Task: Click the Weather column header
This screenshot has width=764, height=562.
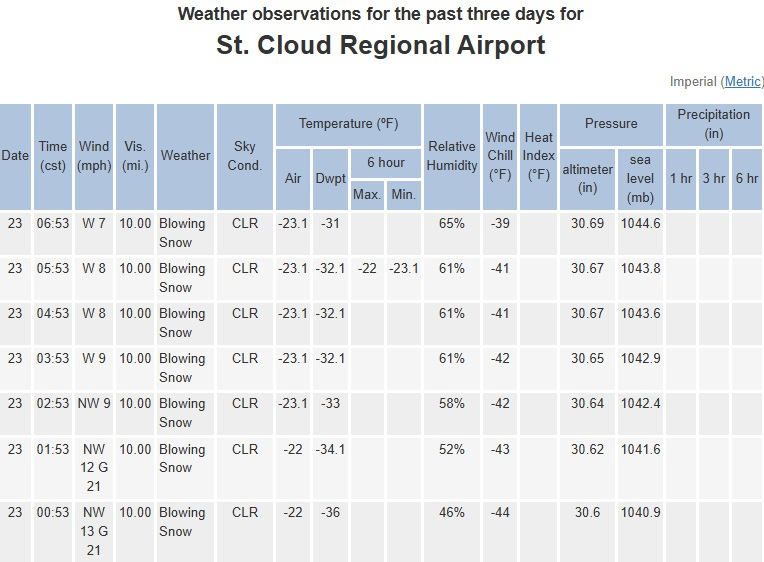Action: click(185, 156)
